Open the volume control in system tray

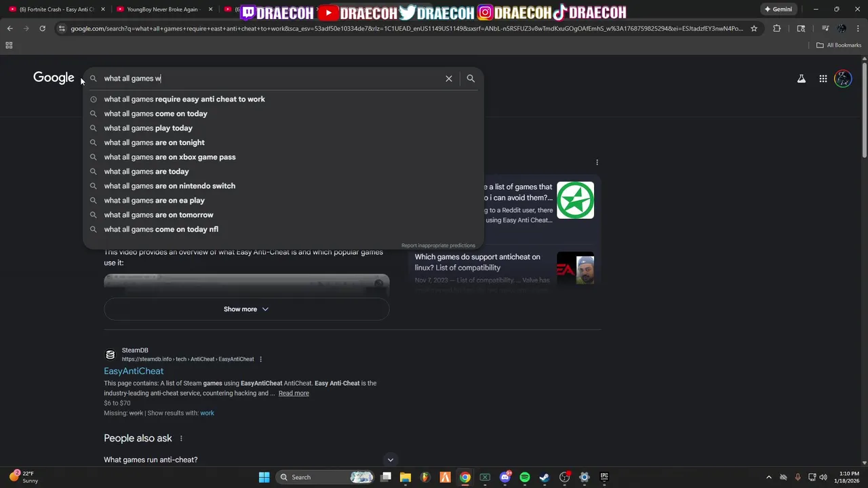823,477
